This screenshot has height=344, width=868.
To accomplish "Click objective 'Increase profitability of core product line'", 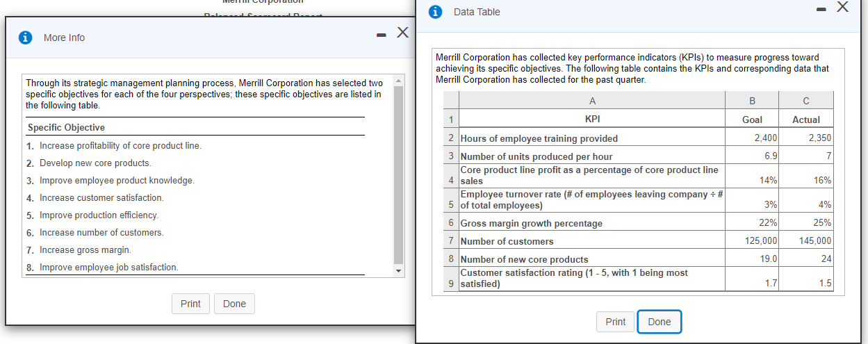I will point(120,146).
